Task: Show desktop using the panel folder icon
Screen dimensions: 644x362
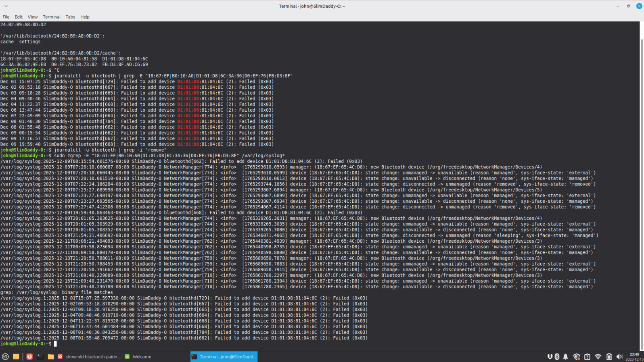Action: pos(16,357)
